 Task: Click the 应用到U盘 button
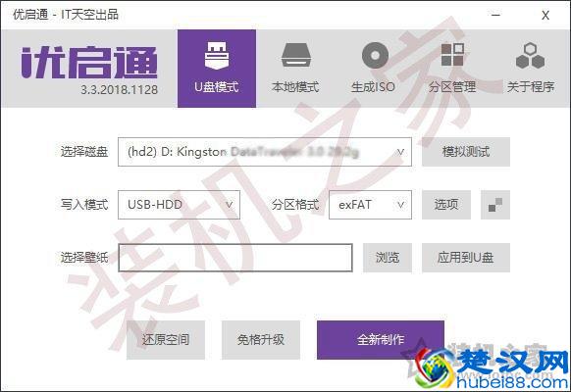pos(466,258)
